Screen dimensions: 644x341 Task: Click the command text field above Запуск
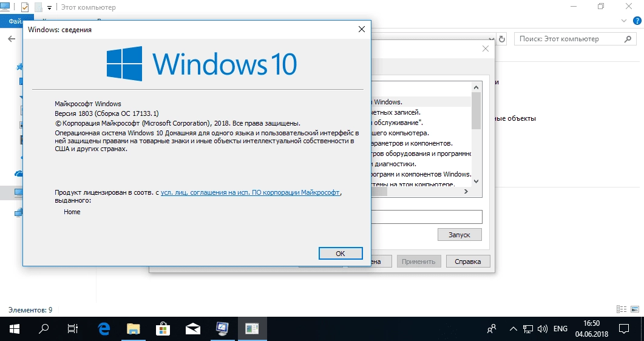[x=426, y=217]
